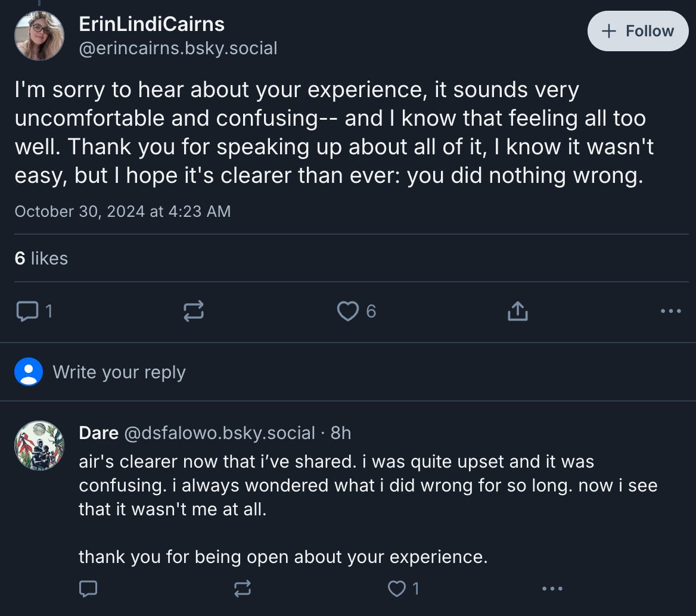Open ErinLindiCairns profile avatar
The height and width of the screenshot is (616, 696).
pos(39,36)
